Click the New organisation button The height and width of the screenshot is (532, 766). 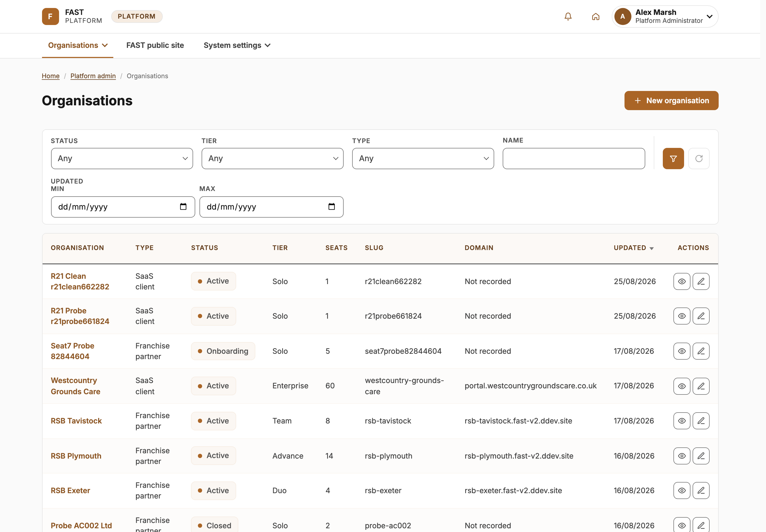[x=671, y=100]
